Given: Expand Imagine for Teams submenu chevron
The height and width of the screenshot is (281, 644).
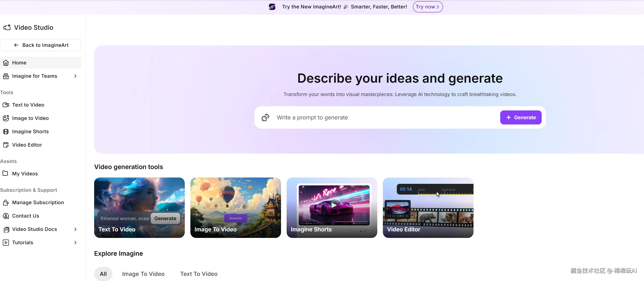Looking at the screenshot, I should tap(75, 76).
